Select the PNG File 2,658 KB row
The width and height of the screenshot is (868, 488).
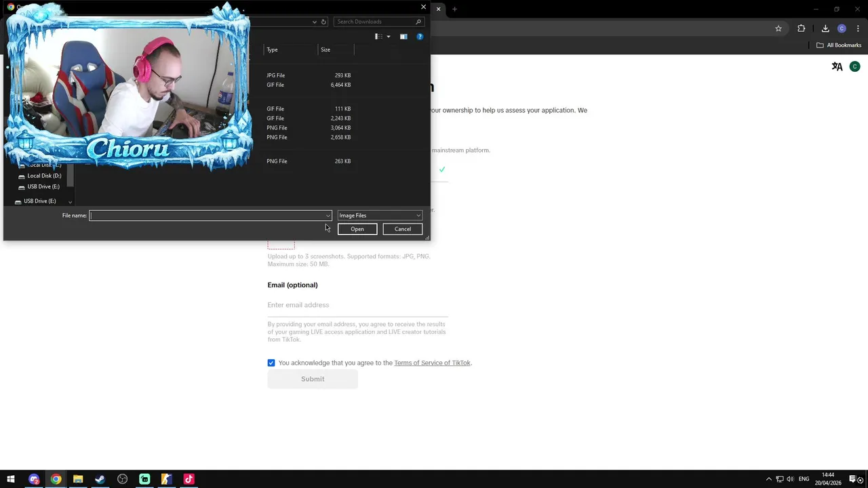[x=309, y=137]
